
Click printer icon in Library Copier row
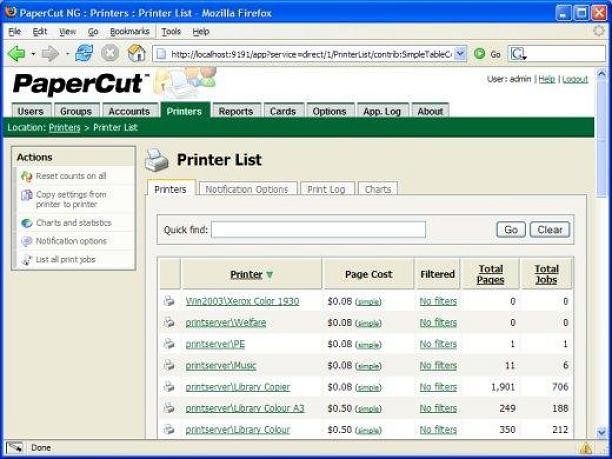(169, 387)
